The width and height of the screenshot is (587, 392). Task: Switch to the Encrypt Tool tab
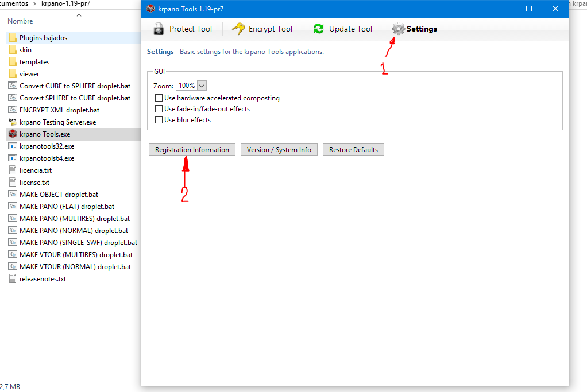tap(262, 29)
